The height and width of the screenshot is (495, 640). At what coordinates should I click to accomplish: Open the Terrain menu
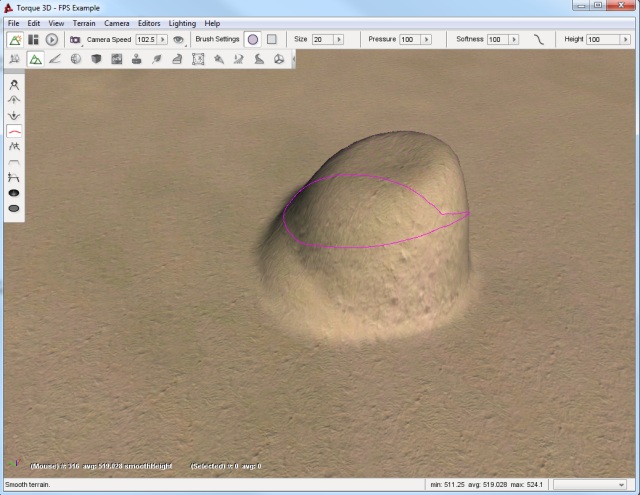84,22
